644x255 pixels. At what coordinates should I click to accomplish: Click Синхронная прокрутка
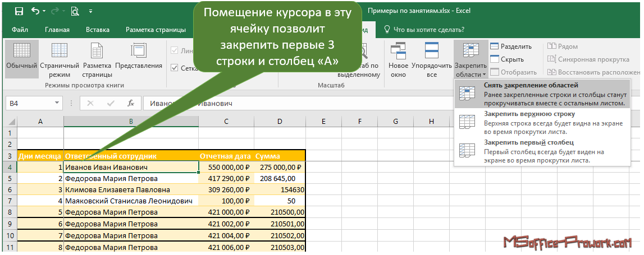click(588, 59)
